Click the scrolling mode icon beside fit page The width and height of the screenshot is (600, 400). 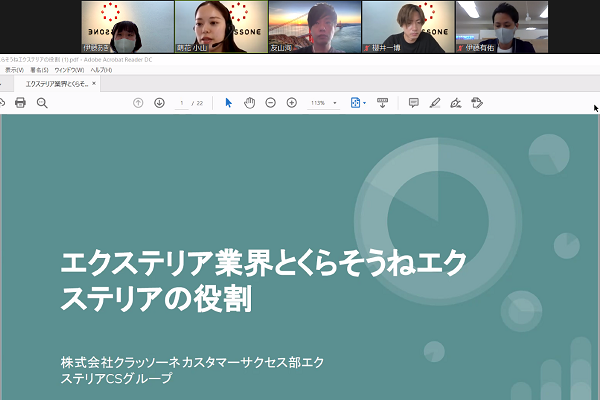tap(382, 103)
